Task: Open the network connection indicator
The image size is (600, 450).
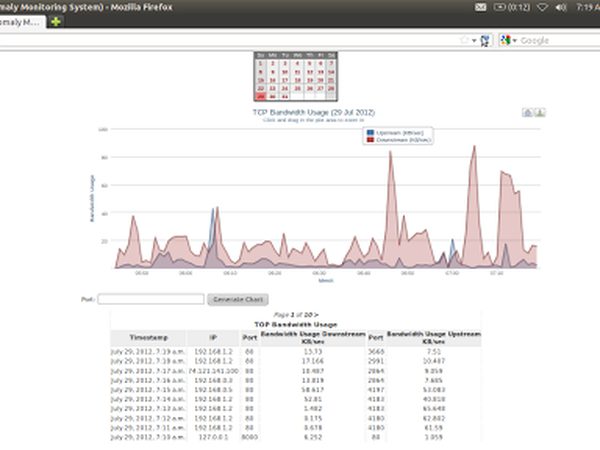Action: (x=542, y=7)
